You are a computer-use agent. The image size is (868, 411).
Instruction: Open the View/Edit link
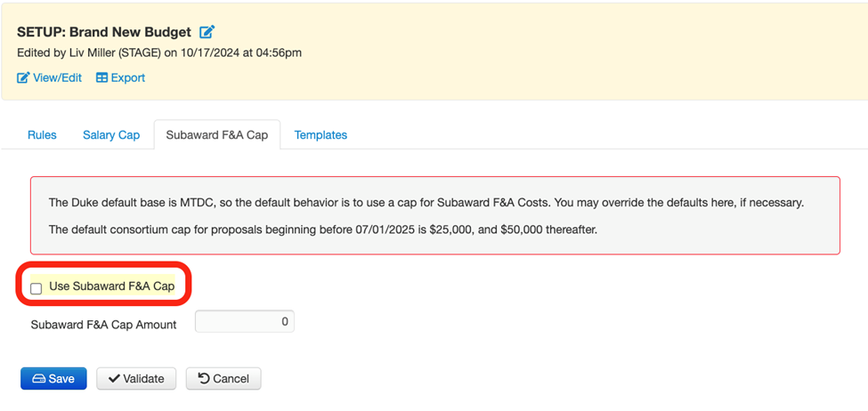[57, 78]
